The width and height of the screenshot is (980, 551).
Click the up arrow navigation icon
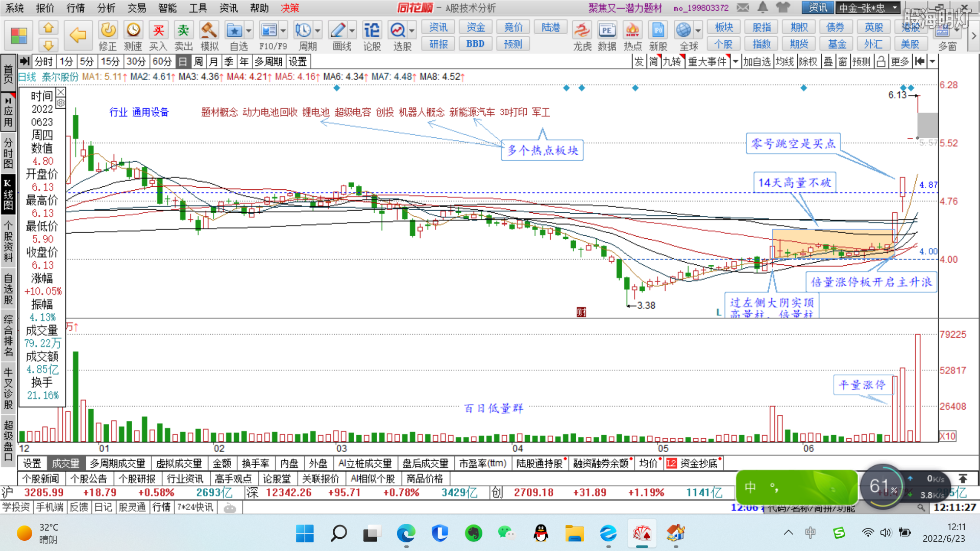48,28
